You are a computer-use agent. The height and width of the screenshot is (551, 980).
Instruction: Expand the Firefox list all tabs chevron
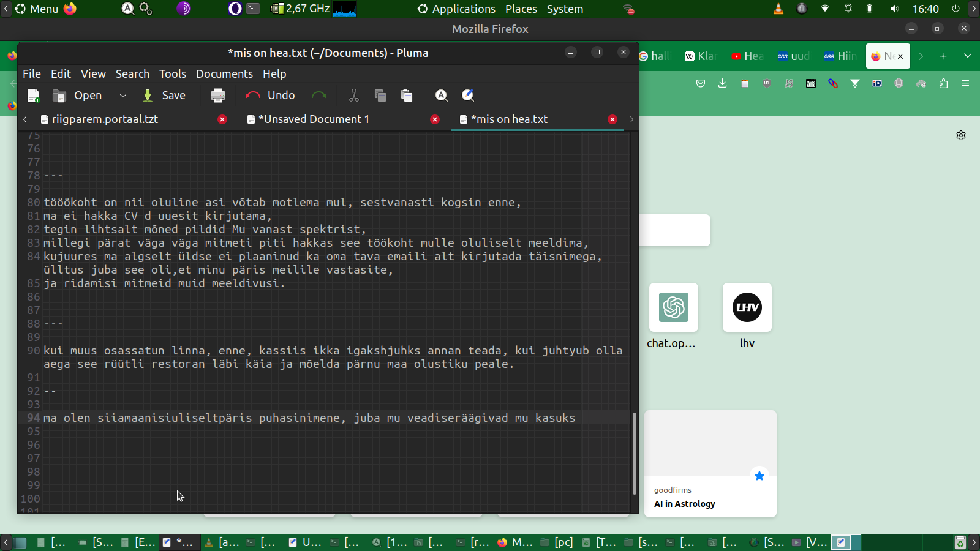[x=968, y=56]
